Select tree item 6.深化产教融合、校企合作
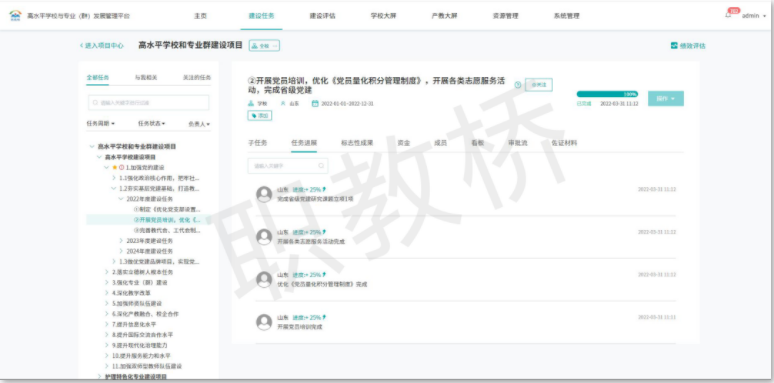This screenshot has height=383, width=774. point(145,314)
